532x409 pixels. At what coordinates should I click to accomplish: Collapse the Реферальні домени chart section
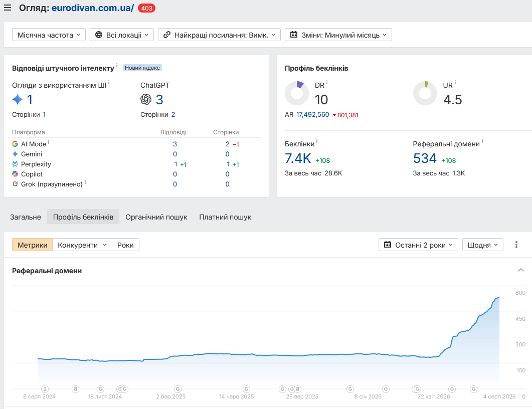tap(521, 270)
